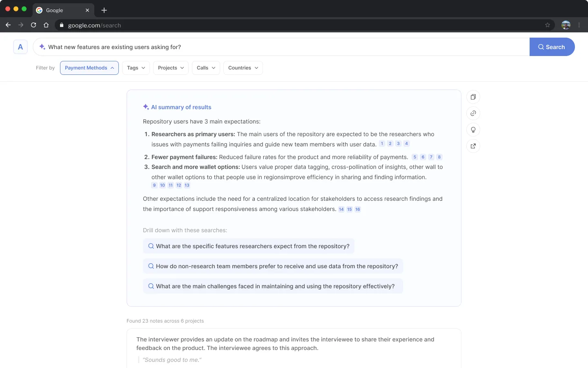The image size is (588, 368).
Task: Reload the page with the refresh icon
Action: coord(33,25)
